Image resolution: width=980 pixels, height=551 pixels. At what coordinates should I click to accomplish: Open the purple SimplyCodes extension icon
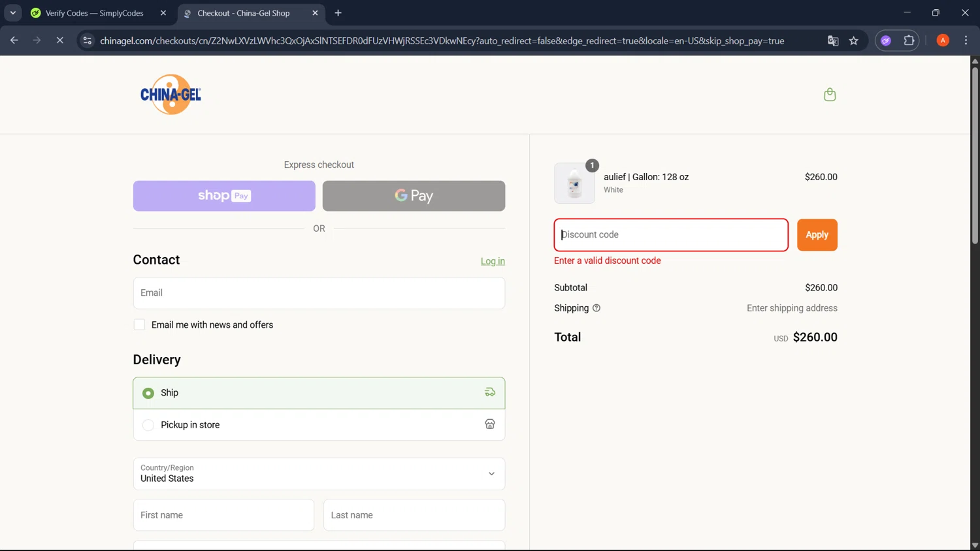886,40
